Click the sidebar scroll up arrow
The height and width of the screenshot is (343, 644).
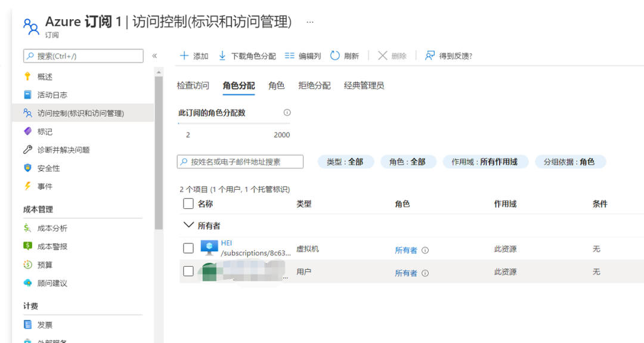pos(159,72)
